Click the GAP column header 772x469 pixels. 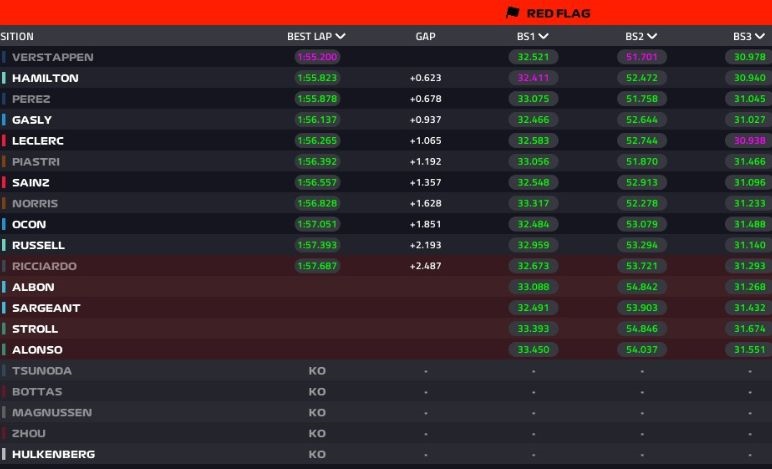[425, 37]
